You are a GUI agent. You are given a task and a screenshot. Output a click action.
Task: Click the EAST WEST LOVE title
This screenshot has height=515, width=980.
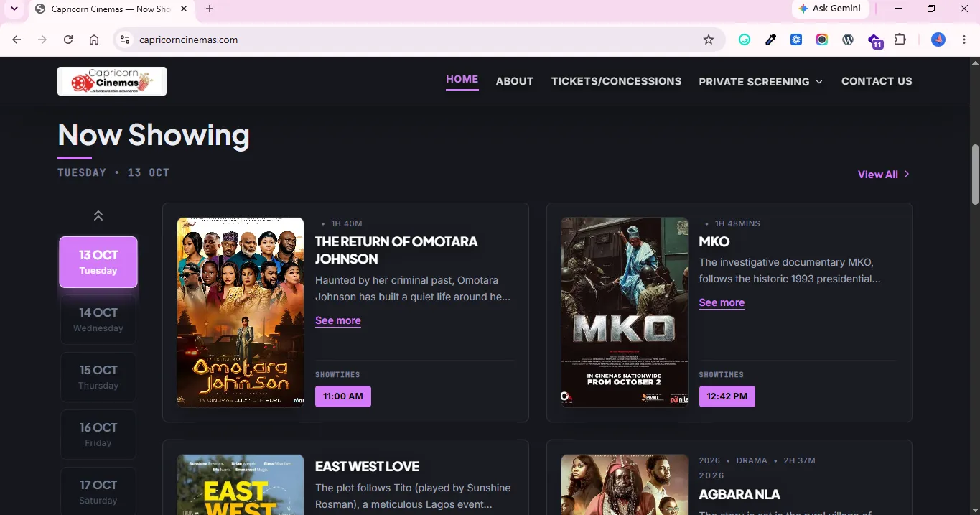tap(367, 467)
